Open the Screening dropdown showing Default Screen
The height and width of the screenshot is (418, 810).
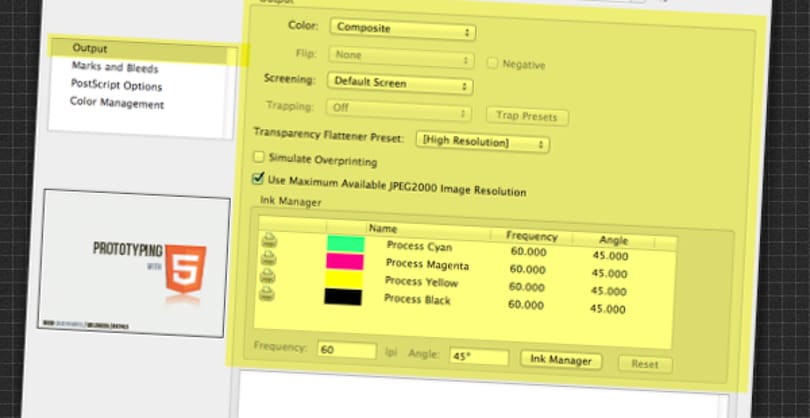click(x=400, y=83)
